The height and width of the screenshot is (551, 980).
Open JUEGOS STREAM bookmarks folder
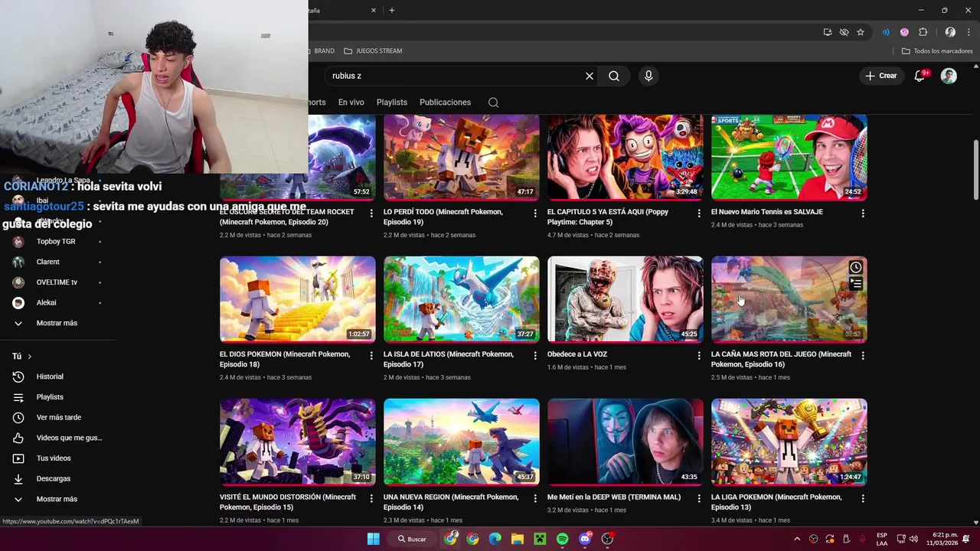click(373, 51)
